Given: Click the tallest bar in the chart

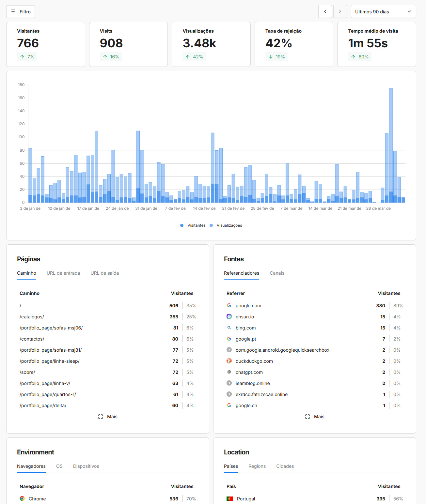Looking at the screenshot, I should point(391,144).
